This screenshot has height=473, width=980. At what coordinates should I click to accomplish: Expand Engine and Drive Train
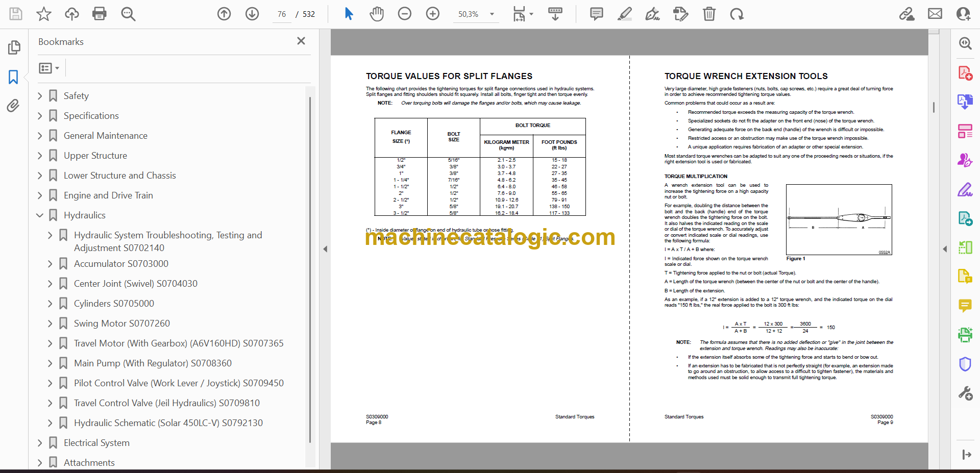40,195
